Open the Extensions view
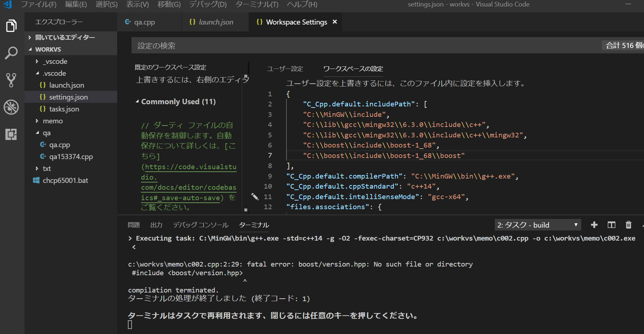The width and height of the screenshot is (644, 334). 12,134
